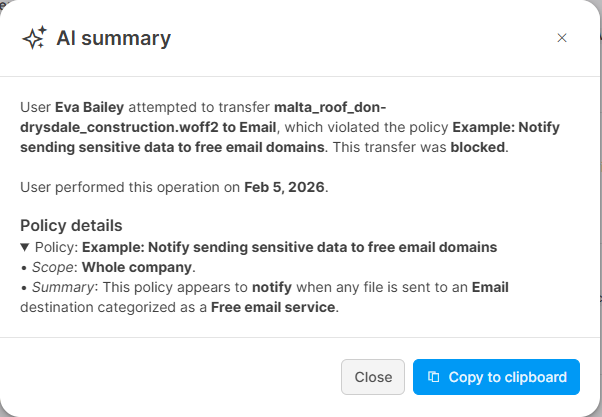The image size is (602, 417).
Task: Click the Summary label in policy details
Action: tap(58, 288)
